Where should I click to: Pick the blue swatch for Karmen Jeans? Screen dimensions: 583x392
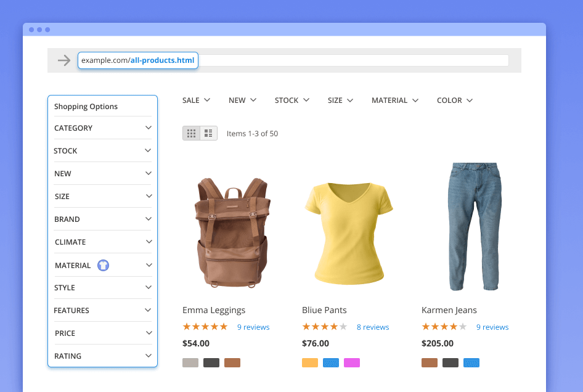(471, 362)
